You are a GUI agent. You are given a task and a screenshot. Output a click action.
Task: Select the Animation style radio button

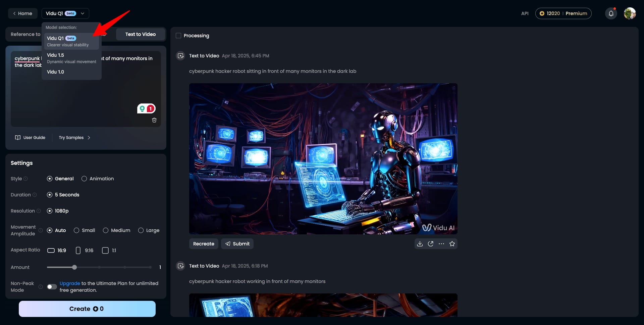(84, 179)
